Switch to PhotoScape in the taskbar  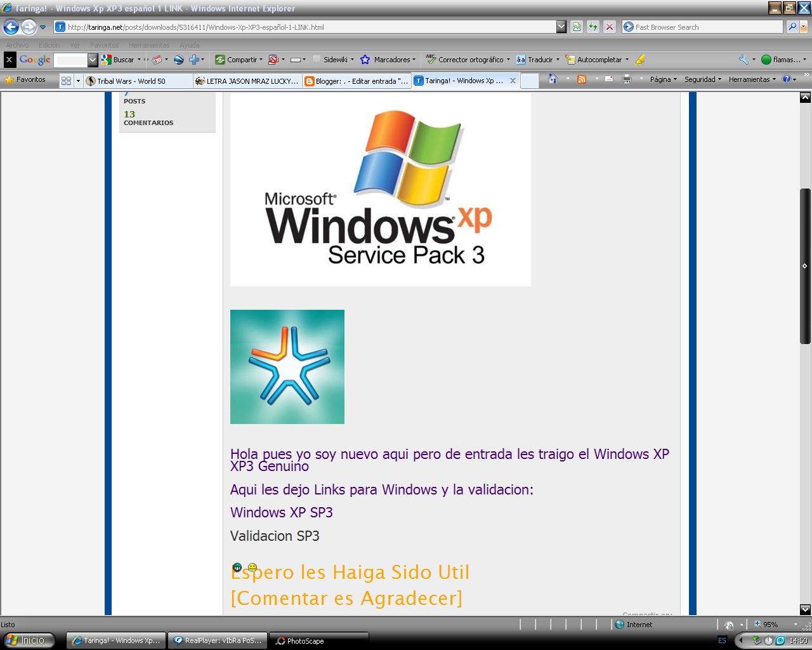tap(318, 640)
